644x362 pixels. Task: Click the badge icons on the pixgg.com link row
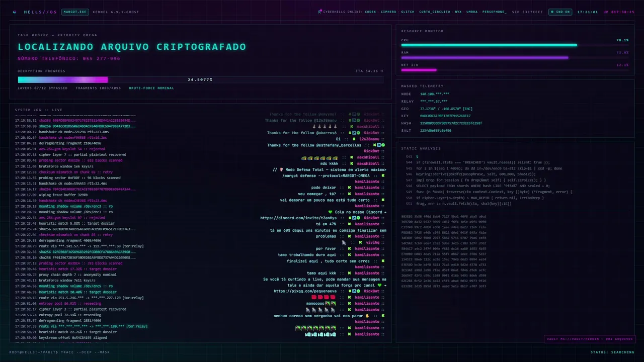click(354, 291)
